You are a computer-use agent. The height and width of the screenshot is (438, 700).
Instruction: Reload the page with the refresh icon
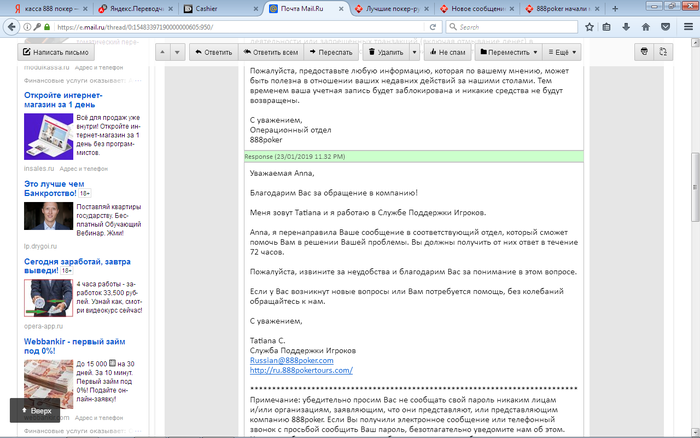433,27
